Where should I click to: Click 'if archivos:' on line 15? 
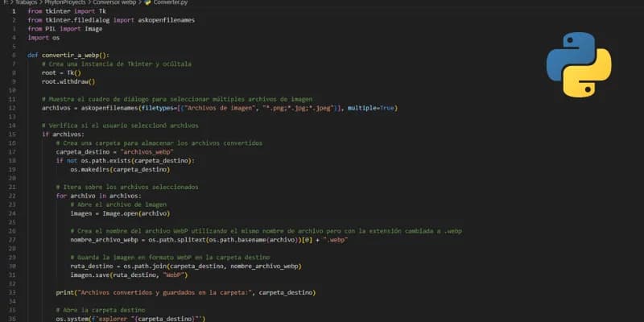tap(63, 134)
